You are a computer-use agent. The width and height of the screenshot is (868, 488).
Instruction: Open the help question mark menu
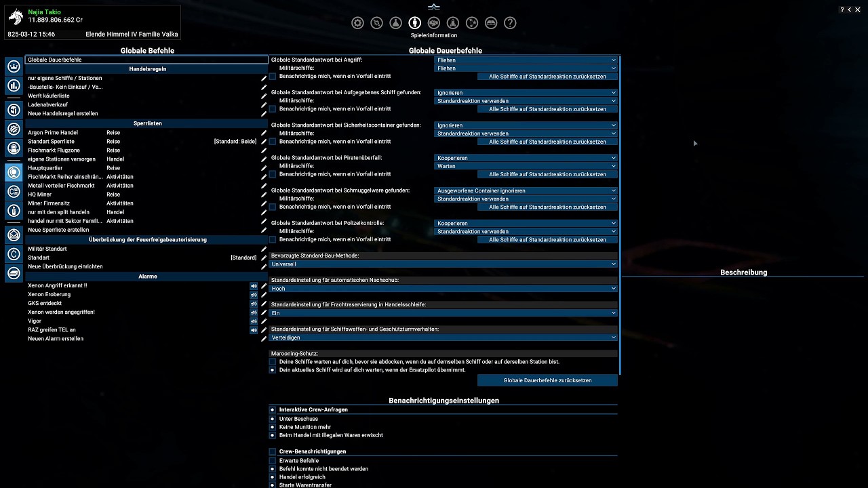pyautogui.click(x=510, y=23)
